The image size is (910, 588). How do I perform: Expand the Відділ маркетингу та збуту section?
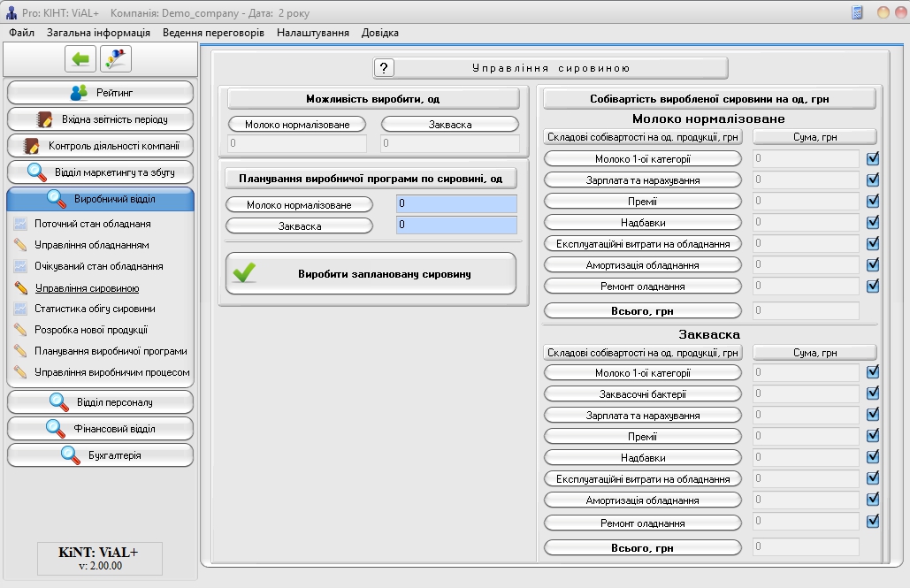coord(100,172)
